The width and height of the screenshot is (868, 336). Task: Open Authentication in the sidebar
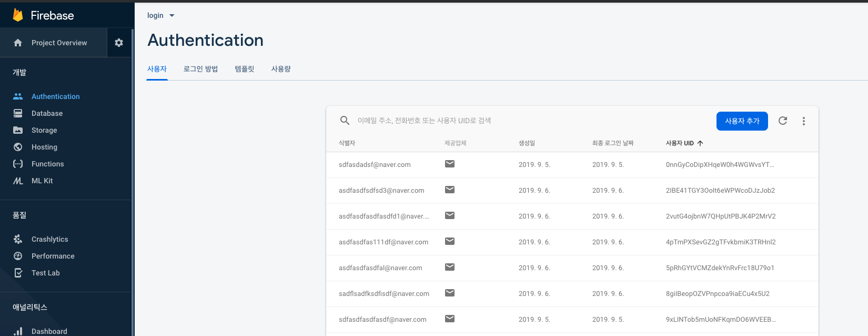(56, 96)
